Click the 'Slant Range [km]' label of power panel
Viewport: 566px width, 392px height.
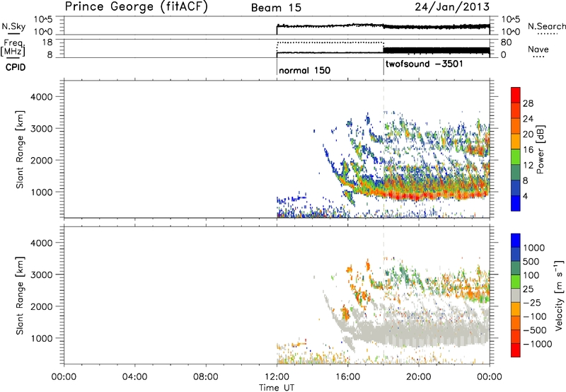[x=20, y=149]
